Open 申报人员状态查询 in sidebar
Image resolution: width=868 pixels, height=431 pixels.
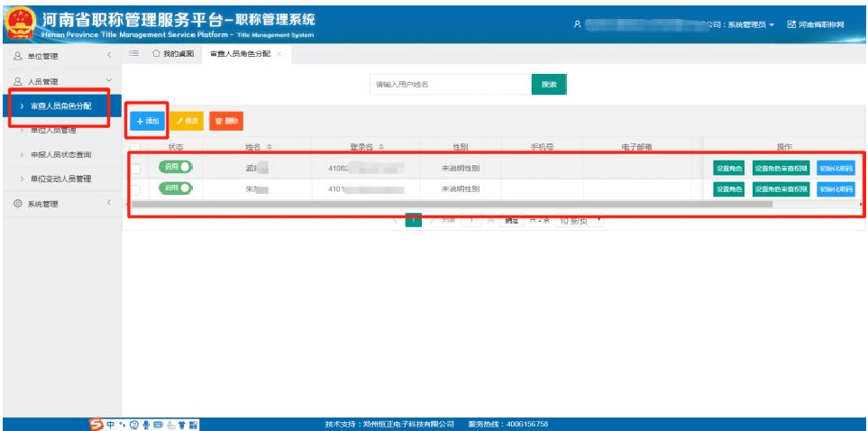[x=61, y=154]
